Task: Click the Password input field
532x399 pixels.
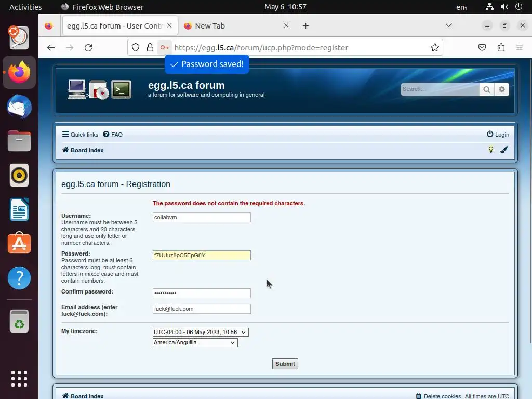Action: (x=202, y=256)
